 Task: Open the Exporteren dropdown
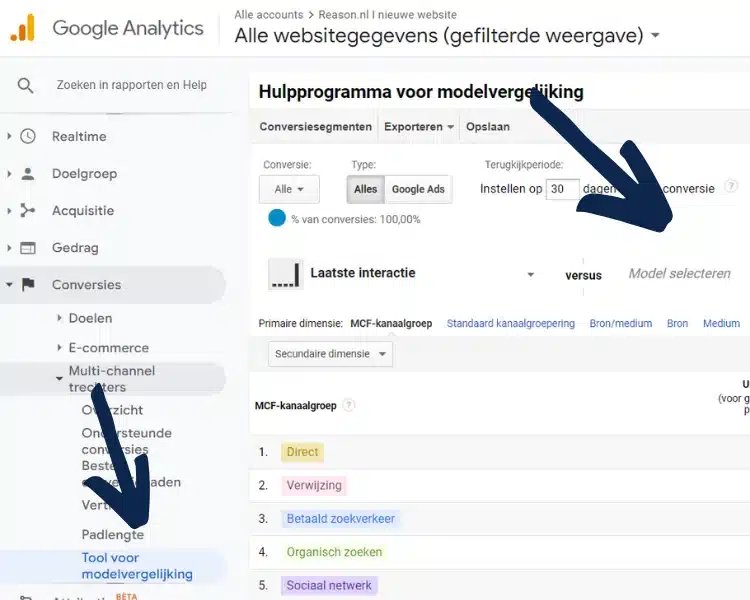coord(419,127)
